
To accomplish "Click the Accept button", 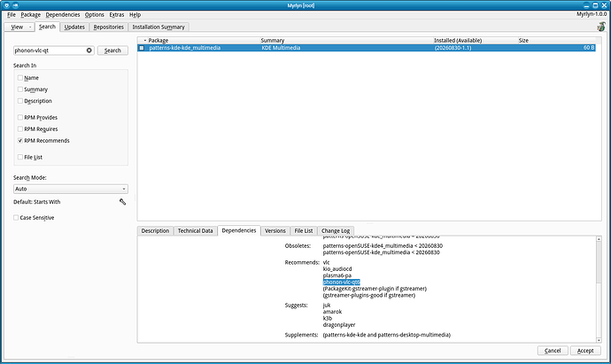I will coord(585,351).
